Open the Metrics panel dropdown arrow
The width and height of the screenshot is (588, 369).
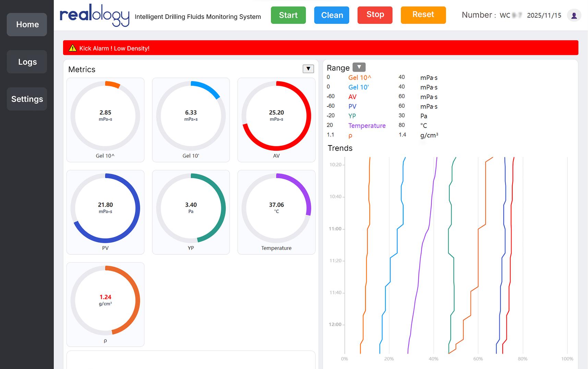308,69
